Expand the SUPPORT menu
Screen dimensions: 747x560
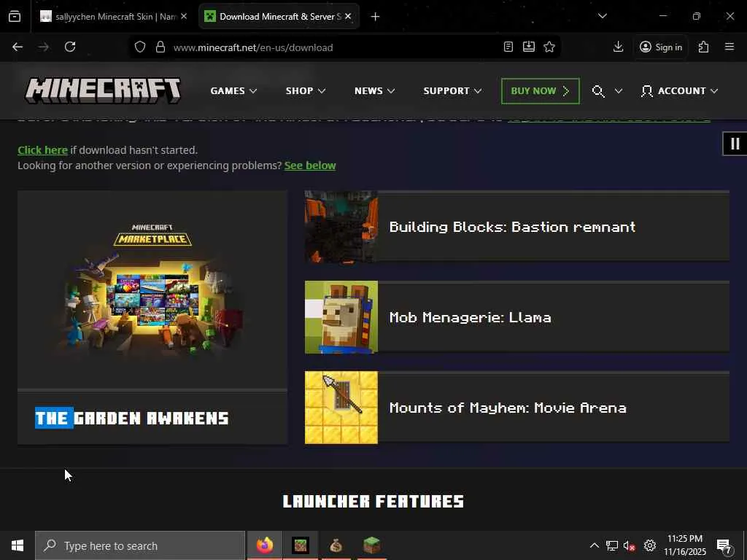click(x=452, y=90)
